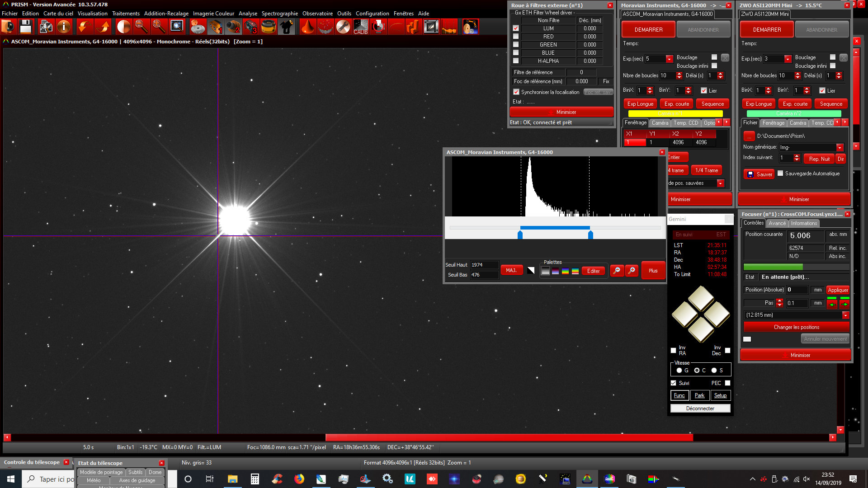The width and height of the screenshot is (868, 488).
Task: Open the Spectrographie menu
Action: [x=279, y=14]
